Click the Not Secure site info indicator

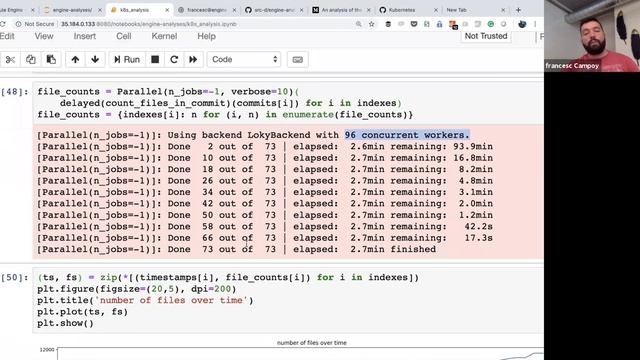coord(34,24)
